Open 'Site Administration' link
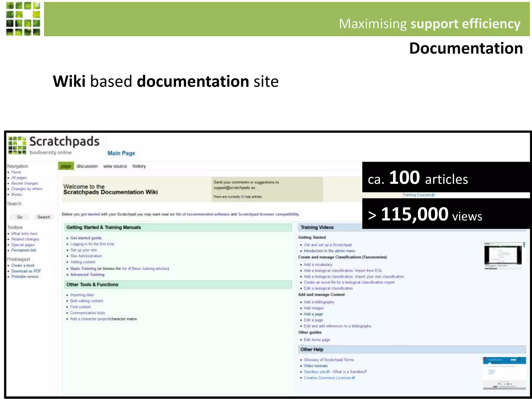The width and height of the screenshot is (532, 399). click(86, 256)
